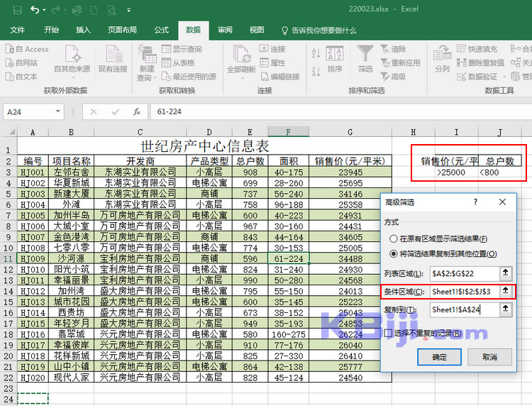Click Text to Columns (分列) icon
Screen dimensions: 532x406
click(442, 59)
